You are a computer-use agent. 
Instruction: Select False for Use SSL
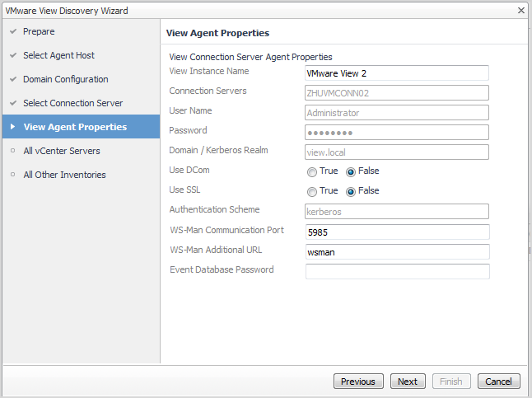351,192
